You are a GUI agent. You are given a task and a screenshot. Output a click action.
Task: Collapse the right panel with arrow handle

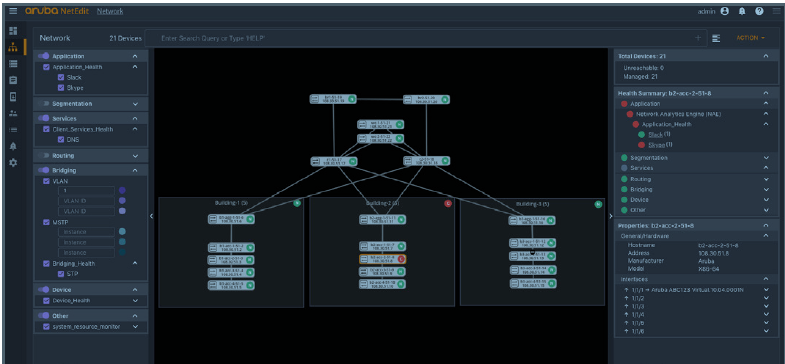[610, 216]
